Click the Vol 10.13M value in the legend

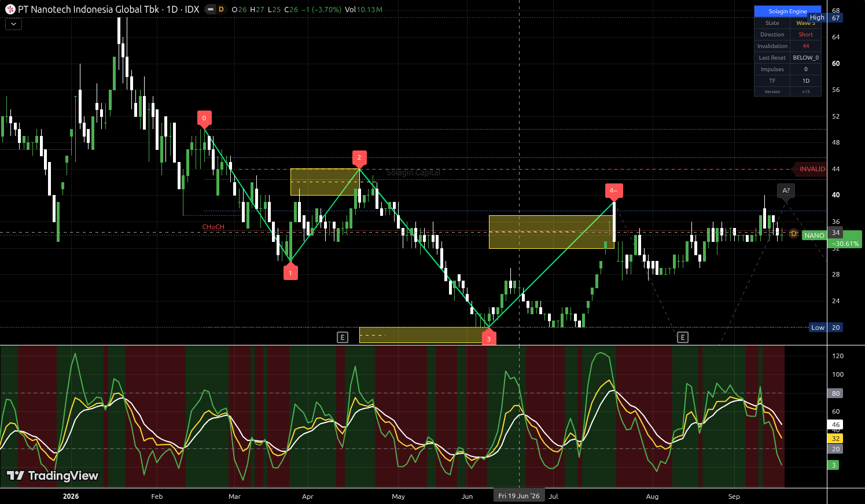pos(363,10)
